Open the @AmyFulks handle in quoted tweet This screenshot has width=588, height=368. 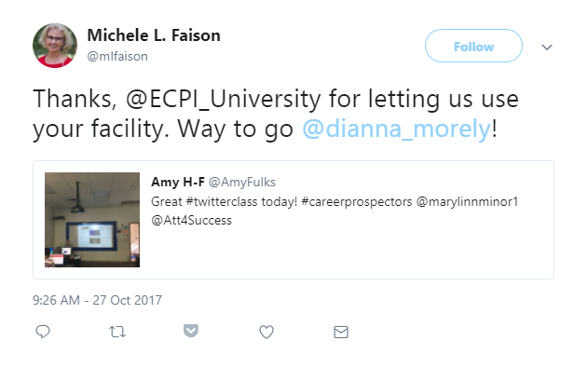coord(242,182)
